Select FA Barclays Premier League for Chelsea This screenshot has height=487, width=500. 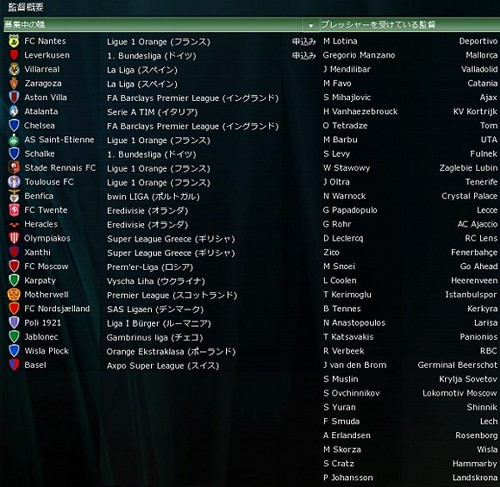pos(193,126)
